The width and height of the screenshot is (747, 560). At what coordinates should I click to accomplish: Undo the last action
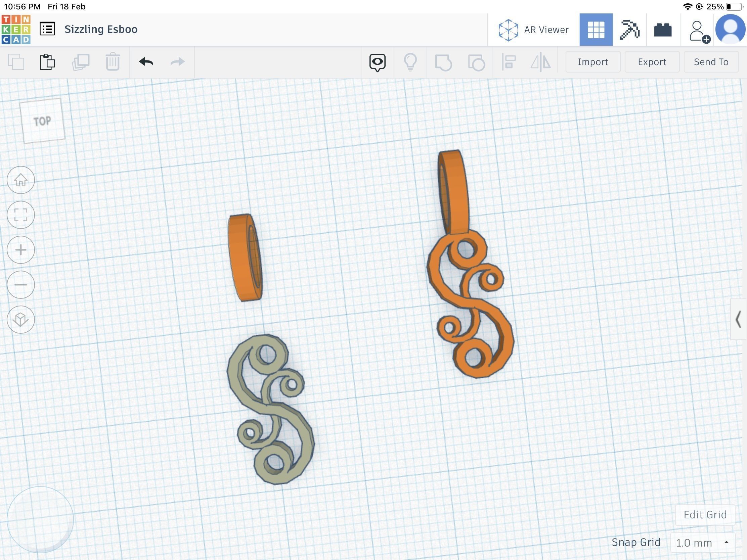[x=146, y=62]
